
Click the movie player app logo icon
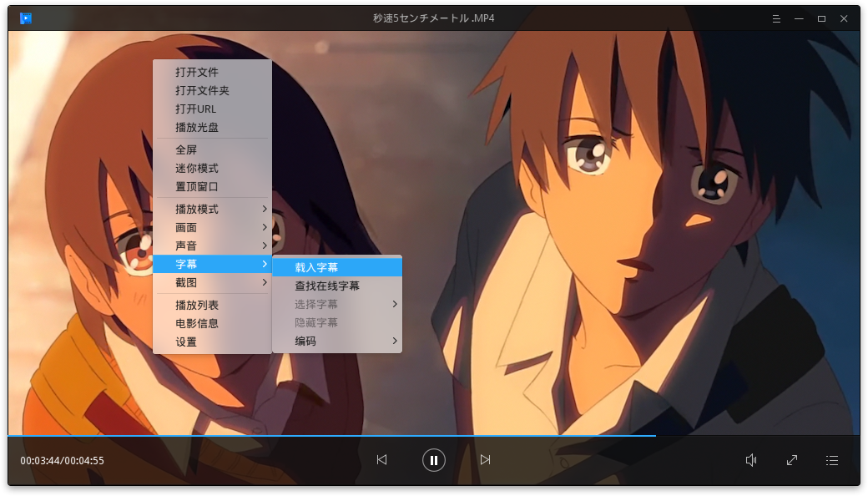point(26,18)
